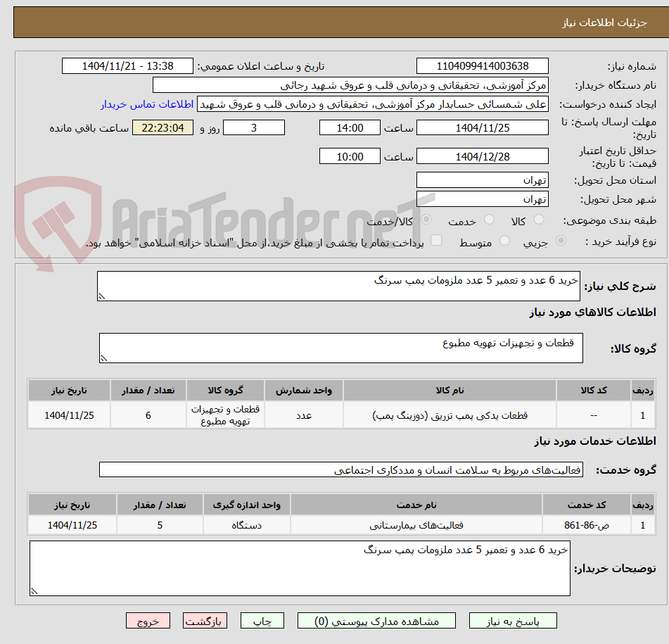Click the announcement date field 1404/11/21 - 13:38

127,66
